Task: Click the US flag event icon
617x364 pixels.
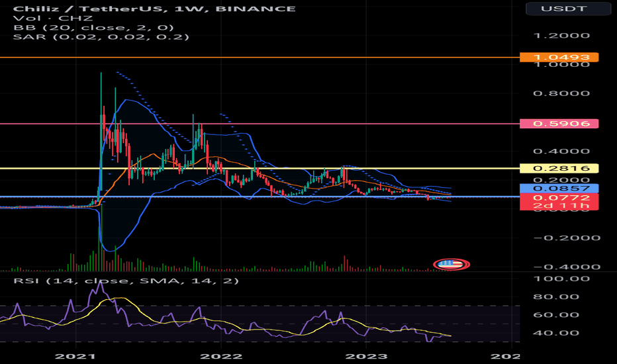Action: coord(451,264)
